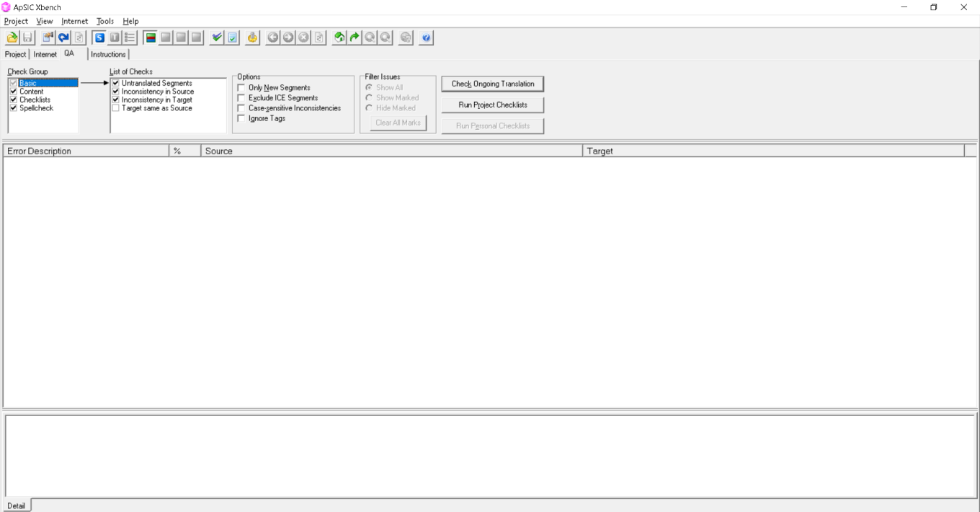The image size is (980, 512).
Task: Select the blue S search-source icon
Action: (99, 37)
